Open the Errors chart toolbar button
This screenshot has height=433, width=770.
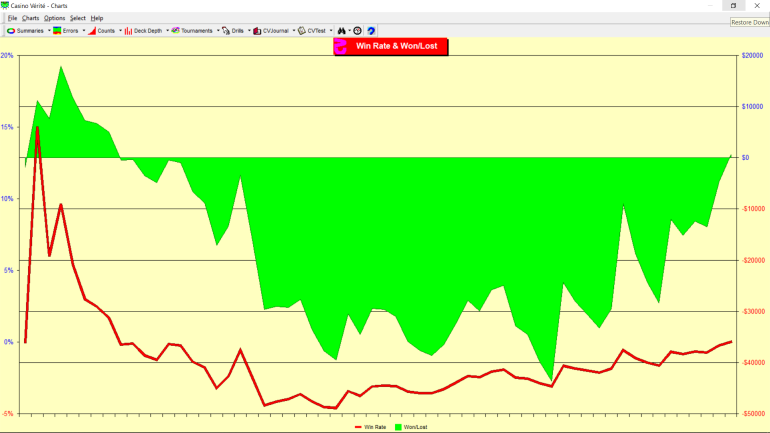58,31
